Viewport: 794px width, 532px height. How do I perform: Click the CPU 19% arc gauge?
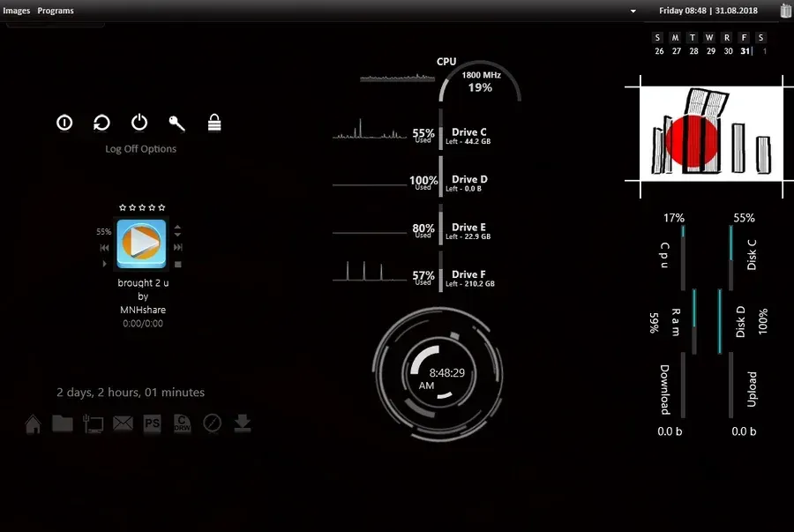[480, 81]
